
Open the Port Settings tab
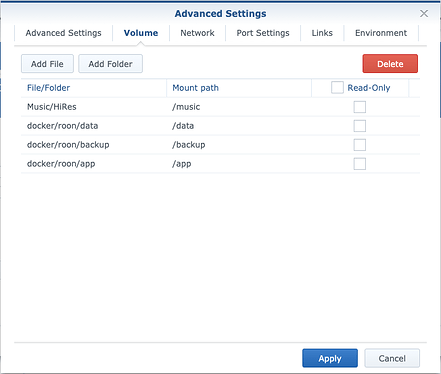[x=263, y=33]
